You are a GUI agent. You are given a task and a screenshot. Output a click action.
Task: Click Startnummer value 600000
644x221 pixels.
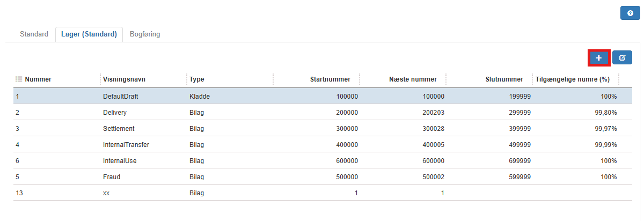point(347,161)
